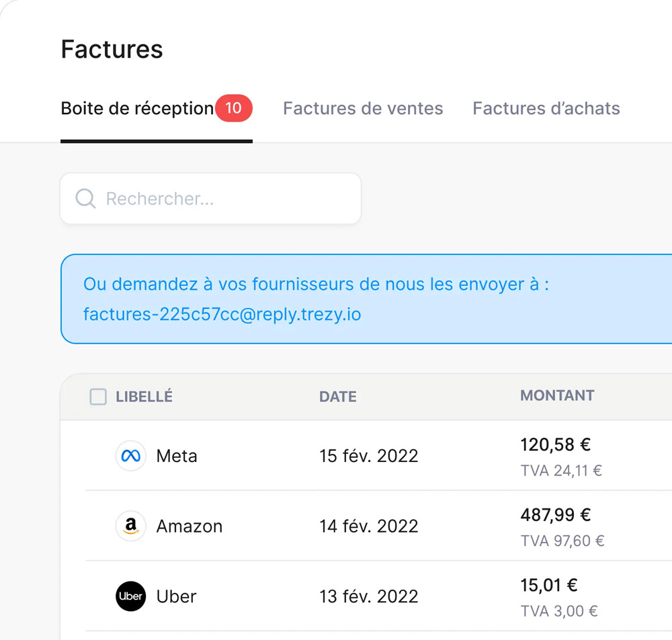Switch to the Factures de ventes tab

tap(363, 108)
